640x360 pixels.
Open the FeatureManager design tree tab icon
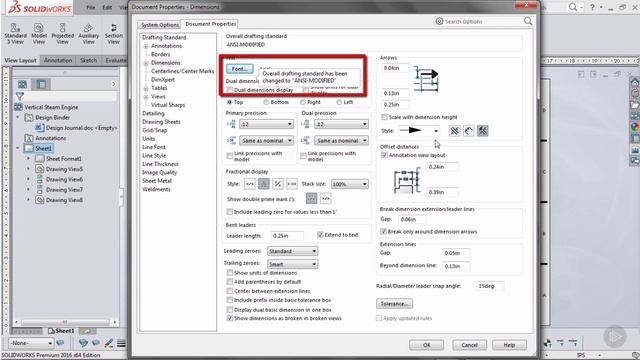point(22,84)
